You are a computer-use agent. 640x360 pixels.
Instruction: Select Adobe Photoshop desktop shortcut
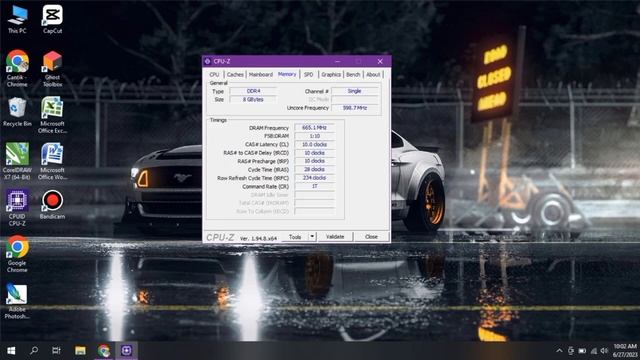(17, 301)
